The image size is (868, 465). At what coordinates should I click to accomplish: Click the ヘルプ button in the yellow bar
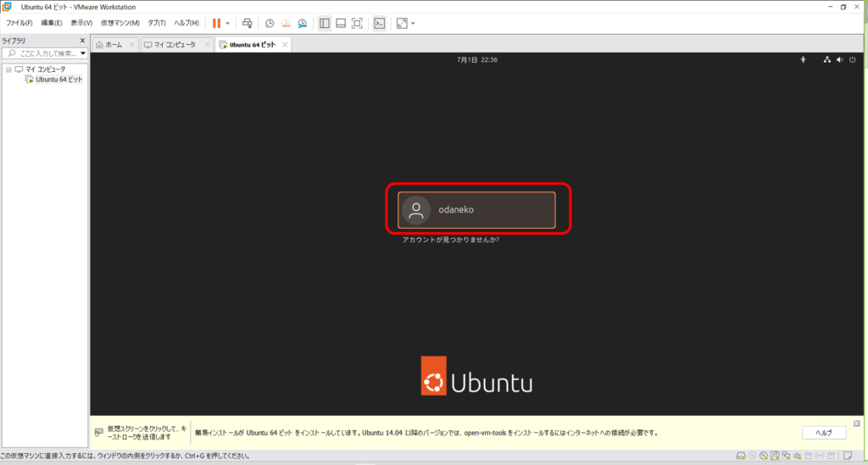pos(824,433)
